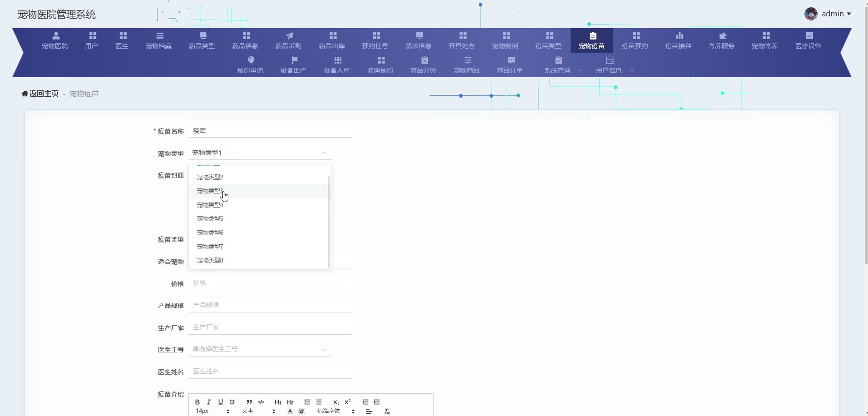Click the home icon beside 返回主页

pyautogui.click(x=25, y=94)
